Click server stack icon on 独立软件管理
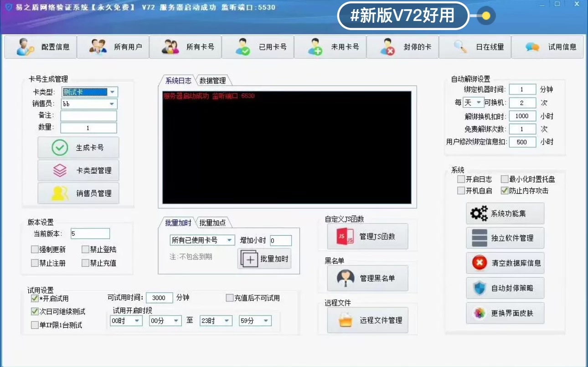The image size is (588, 367). 480,238
